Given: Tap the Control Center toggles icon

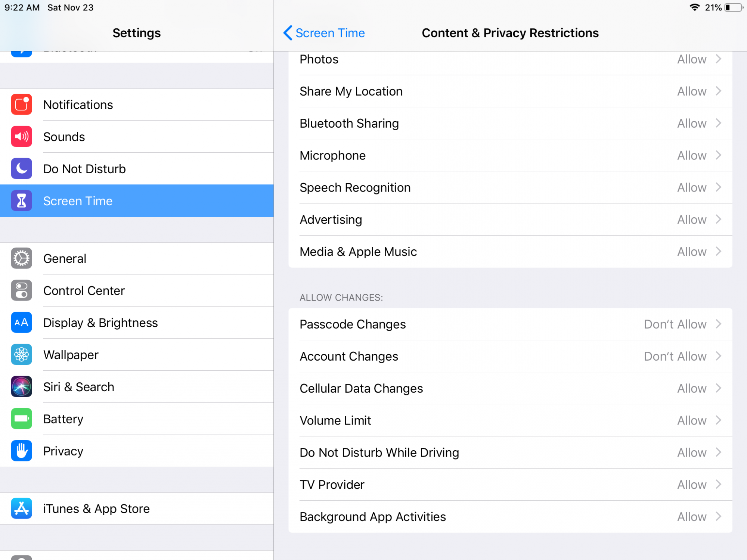Looking at the screenshot, I should [21, 290].
